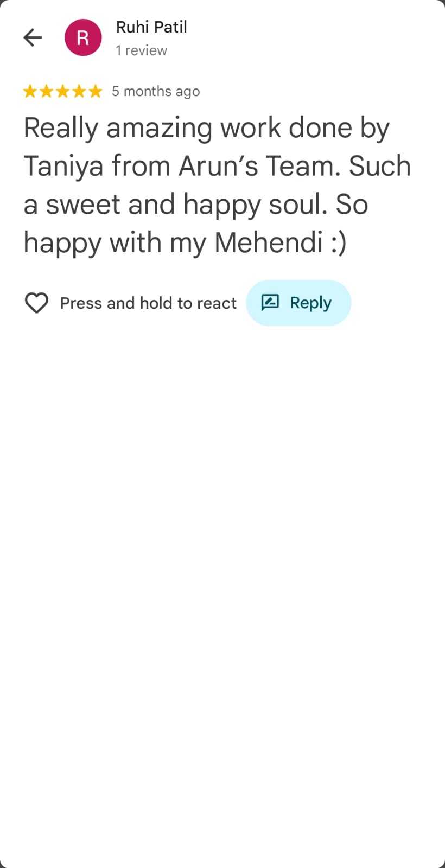Tap the back arrow icon
The image size is (445, 868).
tap(33, 37)
